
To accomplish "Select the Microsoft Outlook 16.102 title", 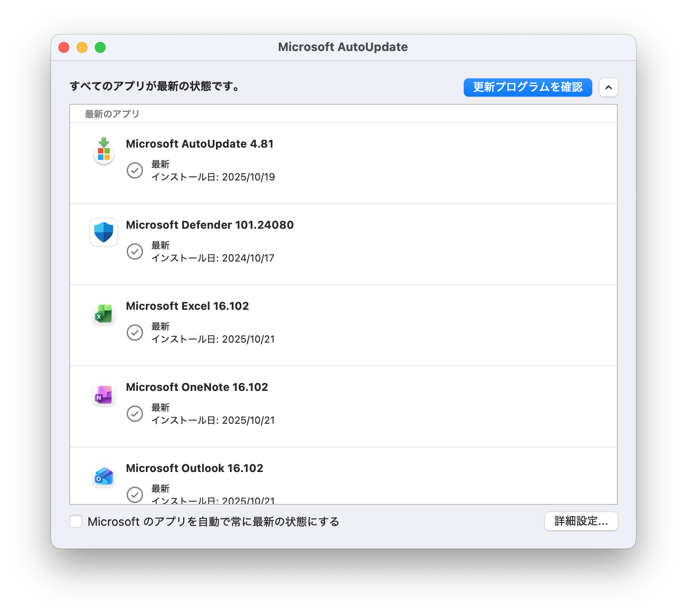I will (195, 468).
